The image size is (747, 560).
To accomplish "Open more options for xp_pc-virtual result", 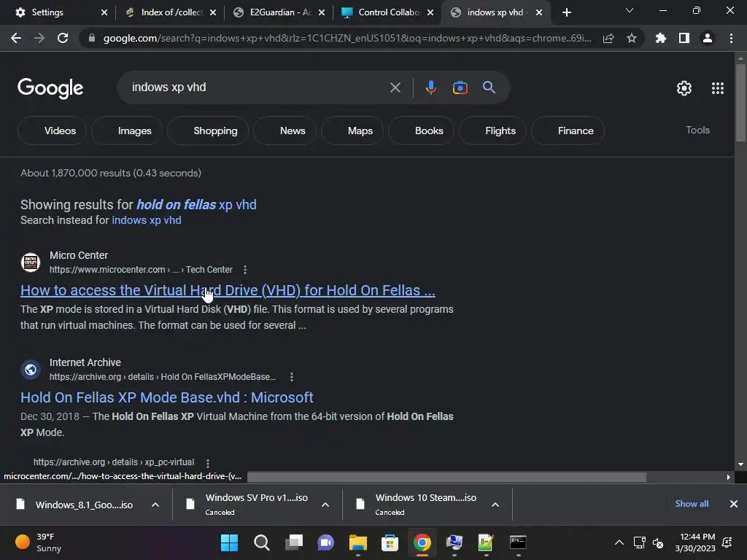I will (x=208, y=463).
